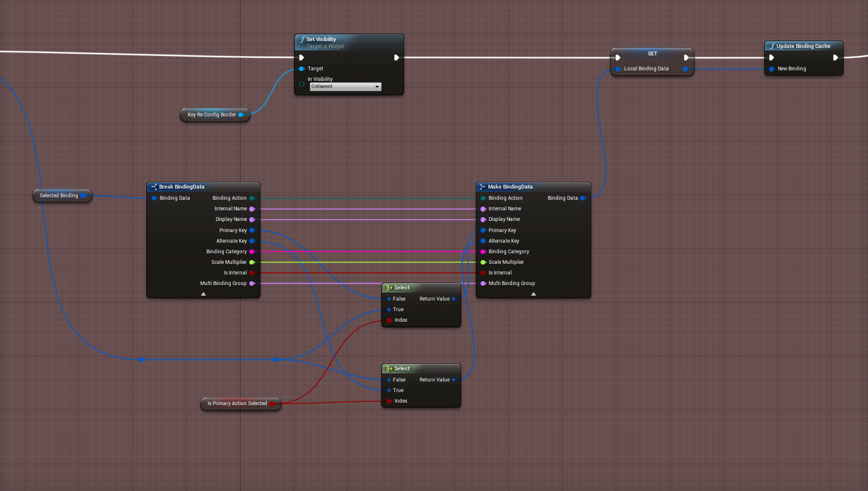Click output pin of Is Primary Action Selected

tap(272, 404)
